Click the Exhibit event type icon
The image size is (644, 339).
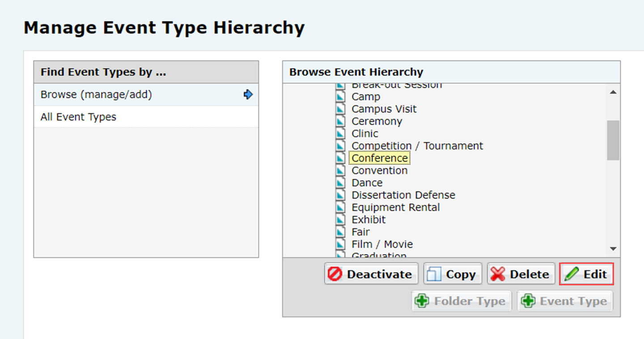(x=341, y=220)
